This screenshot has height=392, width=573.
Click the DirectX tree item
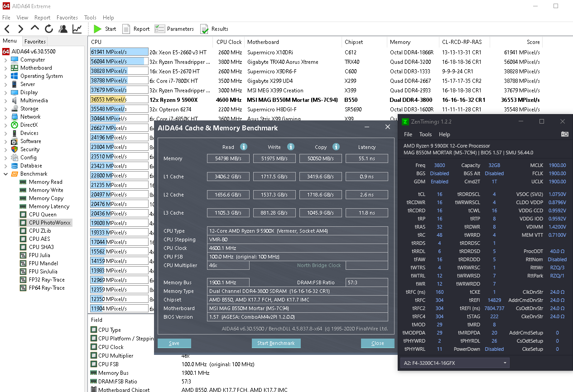pos(29,125)
